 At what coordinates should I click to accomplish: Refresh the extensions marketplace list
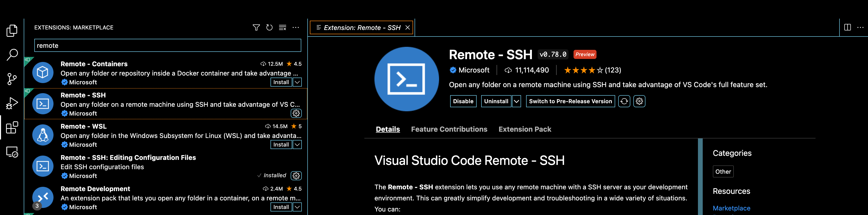pos(269,27)
